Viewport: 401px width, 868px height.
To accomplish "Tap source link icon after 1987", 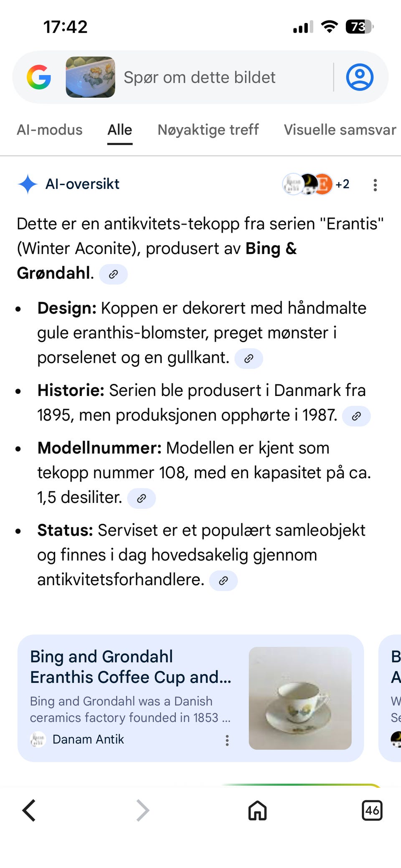I will pos(356,416).
